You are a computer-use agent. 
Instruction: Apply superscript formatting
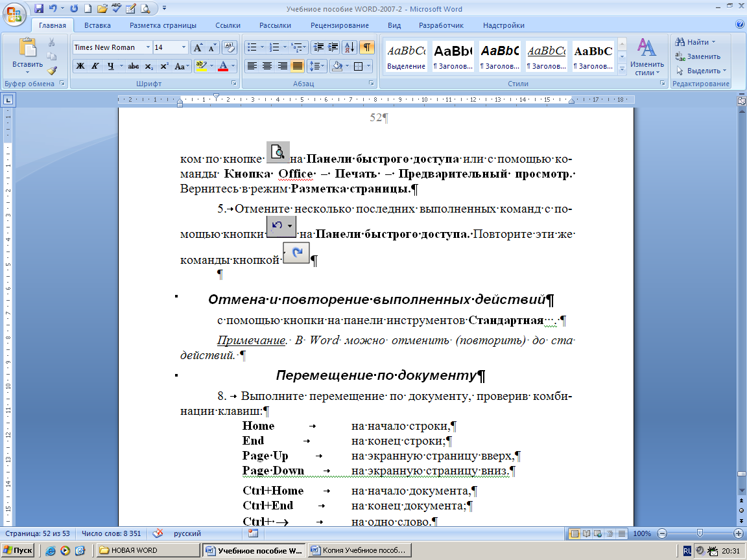[164, 66]
